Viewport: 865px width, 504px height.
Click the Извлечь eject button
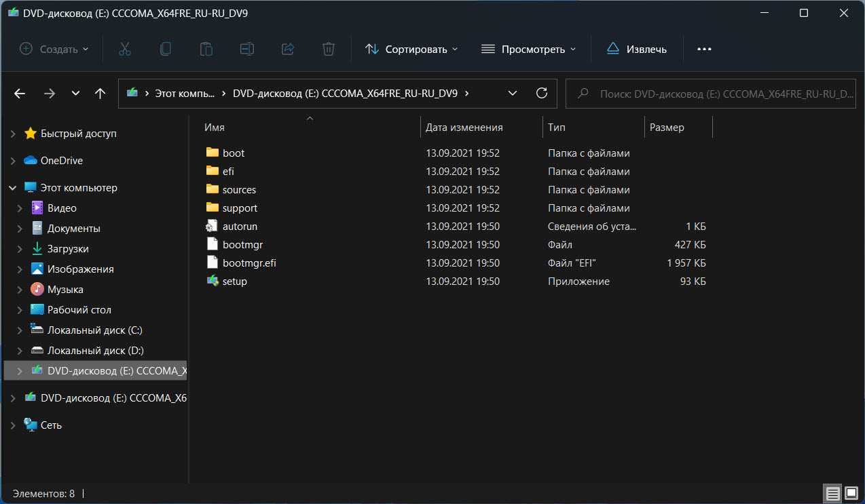[637, 49]
